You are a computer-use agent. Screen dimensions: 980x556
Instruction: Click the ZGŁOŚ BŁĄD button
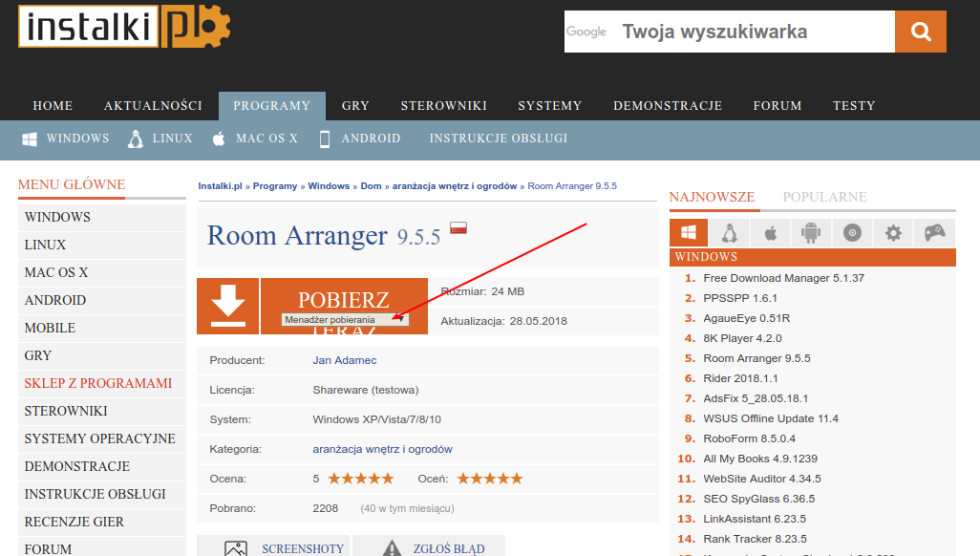(x=429, y=547)
